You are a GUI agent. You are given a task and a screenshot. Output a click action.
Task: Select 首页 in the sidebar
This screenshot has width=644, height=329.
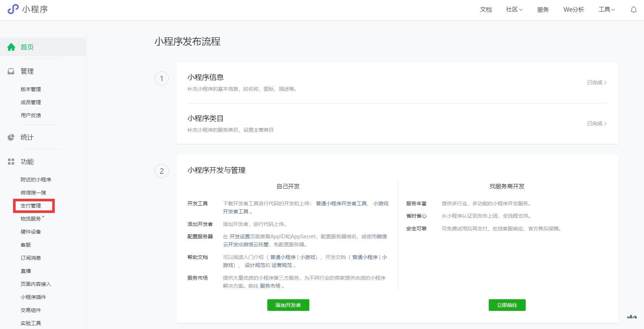tap(27, 47)
